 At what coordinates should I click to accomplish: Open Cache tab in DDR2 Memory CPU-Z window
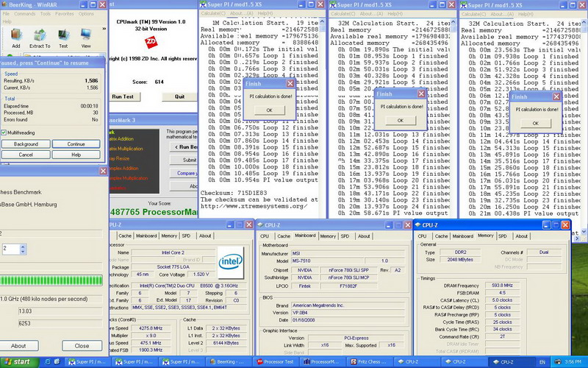click(x=441, y=236)
